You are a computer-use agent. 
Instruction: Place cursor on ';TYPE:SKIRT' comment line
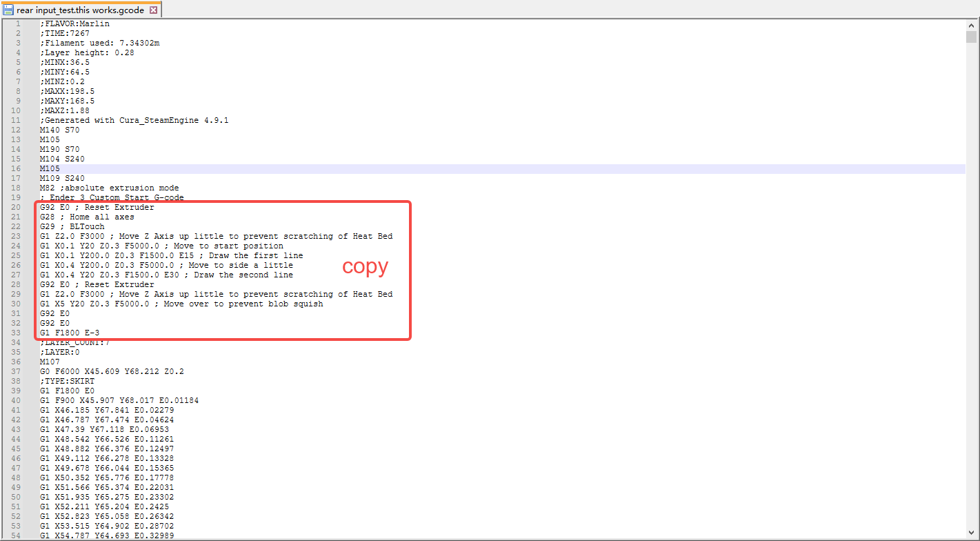[x=67, y=381]
